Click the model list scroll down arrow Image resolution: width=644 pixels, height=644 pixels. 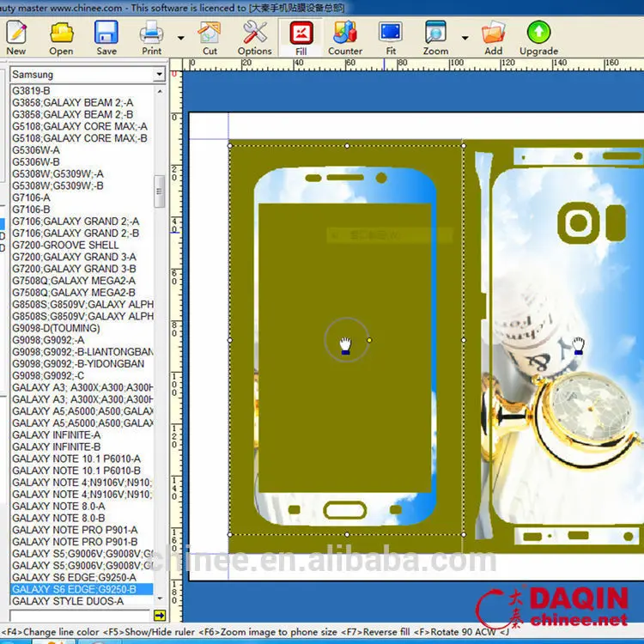tap(160, 598)
